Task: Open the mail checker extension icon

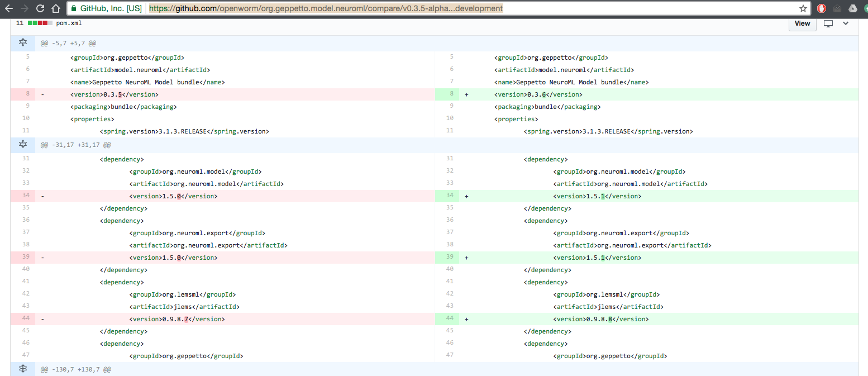Action: pos(837,8)
